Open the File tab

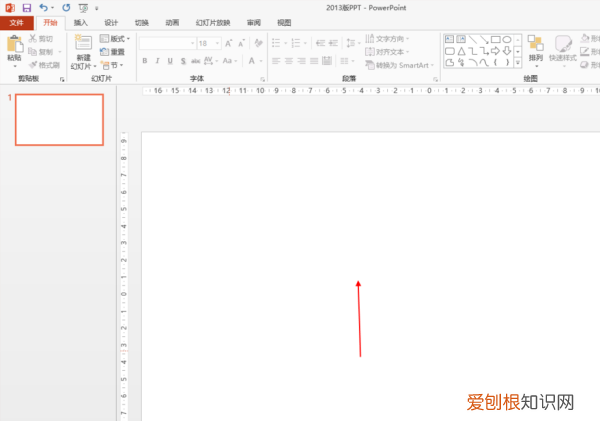tap(16, 23)
